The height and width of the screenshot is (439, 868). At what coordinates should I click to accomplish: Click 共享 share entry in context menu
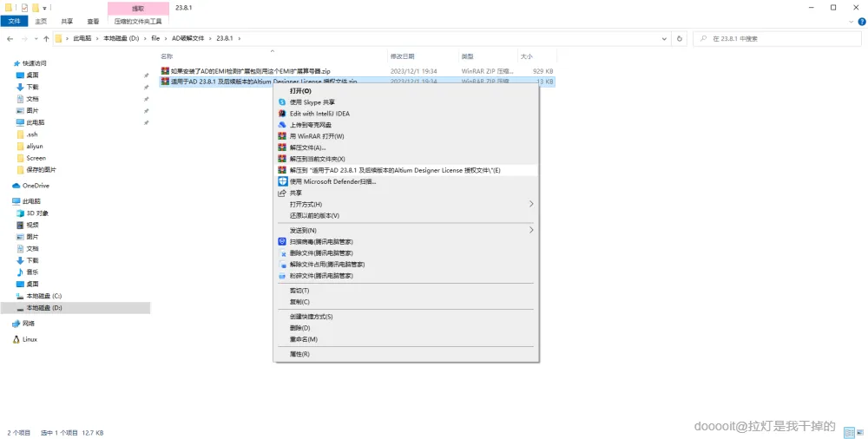[405, 193]
